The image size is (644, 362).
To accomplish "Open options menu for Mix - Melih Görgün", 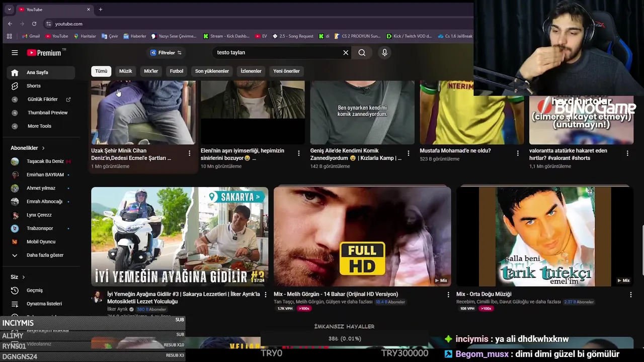I will (x=448, y=295).
